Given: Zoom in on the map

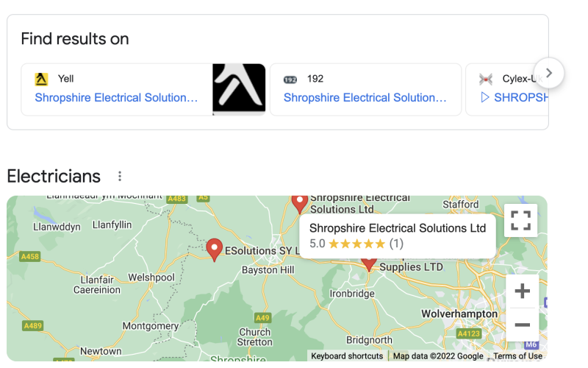Looking at the screenshot, I should 522,291.
